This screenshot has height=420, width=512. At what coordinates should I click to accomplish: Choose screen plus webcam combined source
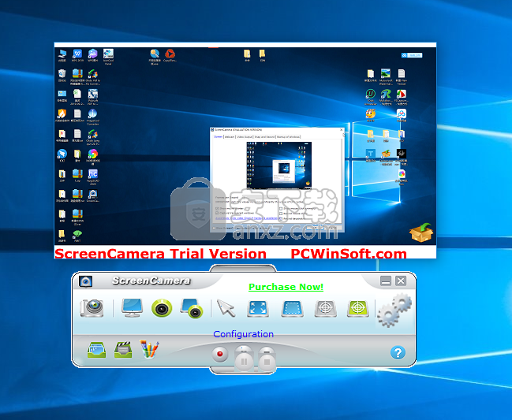click(192, 308)
